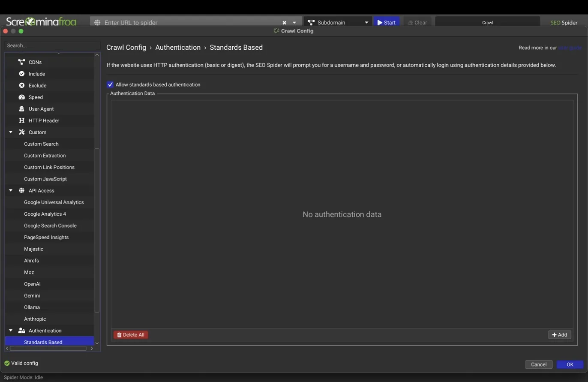588x382 pixels.
Task: Select Custom Link Positions
Action: pos(49,167)
